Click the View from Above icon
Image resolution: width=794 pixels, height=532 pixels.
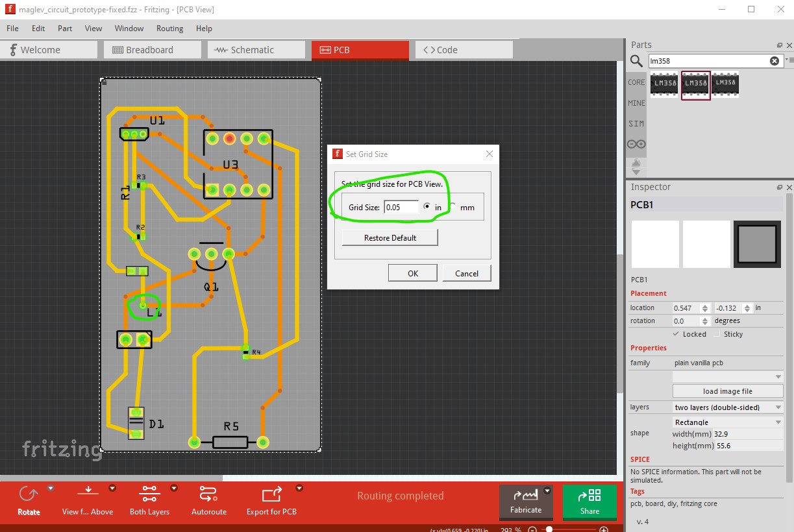[x=88, y=495]
